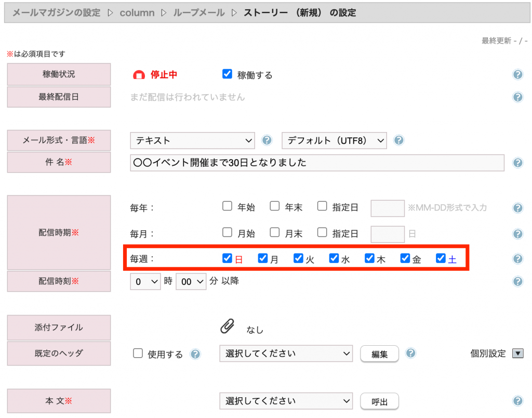Click help icon beside デフォルト（UTF8） dropdown
The height and width of the screenshot is (418, 532).
399,140
